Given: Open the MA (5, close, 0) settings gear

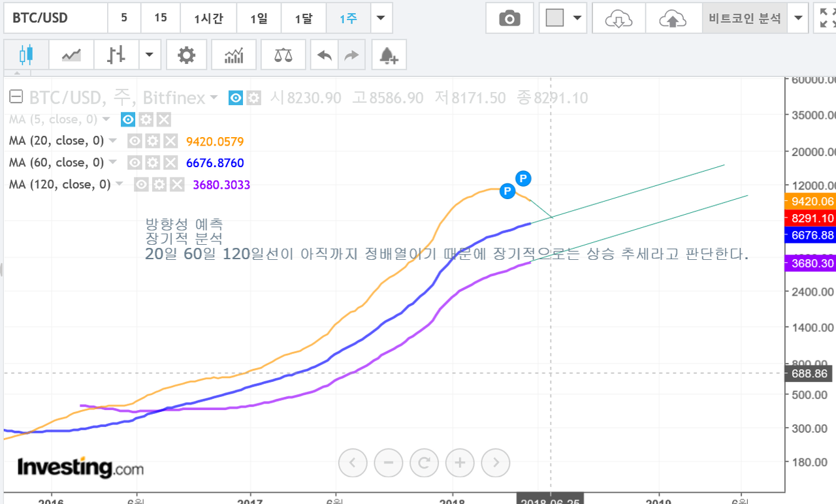Looking at the screenshot, I should 146,119.
